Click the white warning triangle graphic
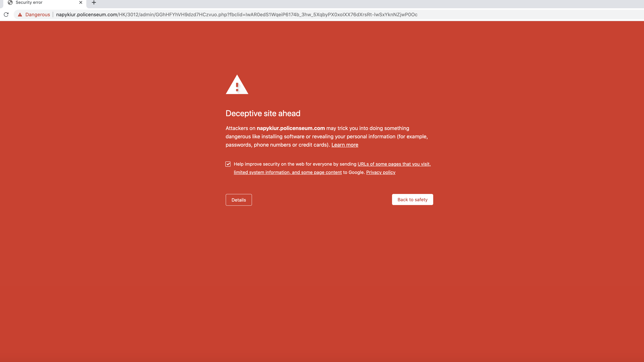 pos(237,85)
